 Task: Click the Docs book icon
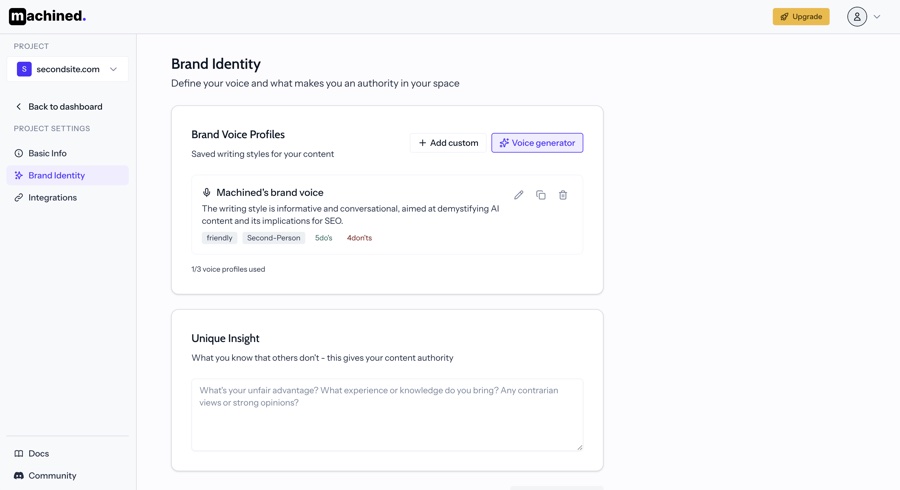tap(18, 453)
